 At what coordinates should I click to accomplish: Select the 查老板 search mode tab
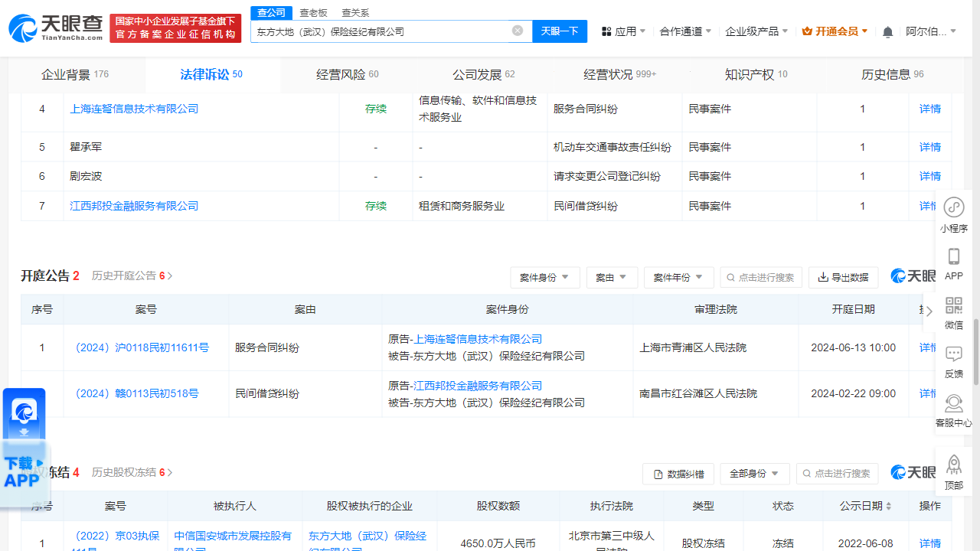(x=313, y=12)
